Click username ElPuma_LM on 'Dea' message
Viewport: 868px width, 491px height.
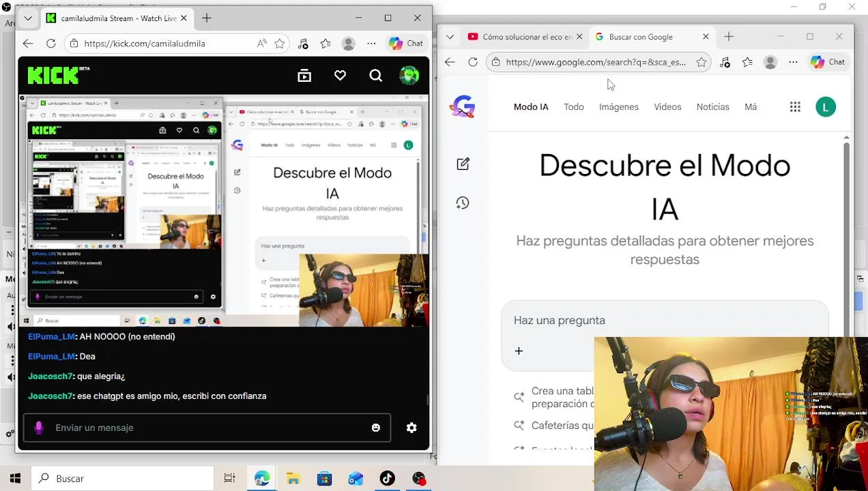click(51, 357)
